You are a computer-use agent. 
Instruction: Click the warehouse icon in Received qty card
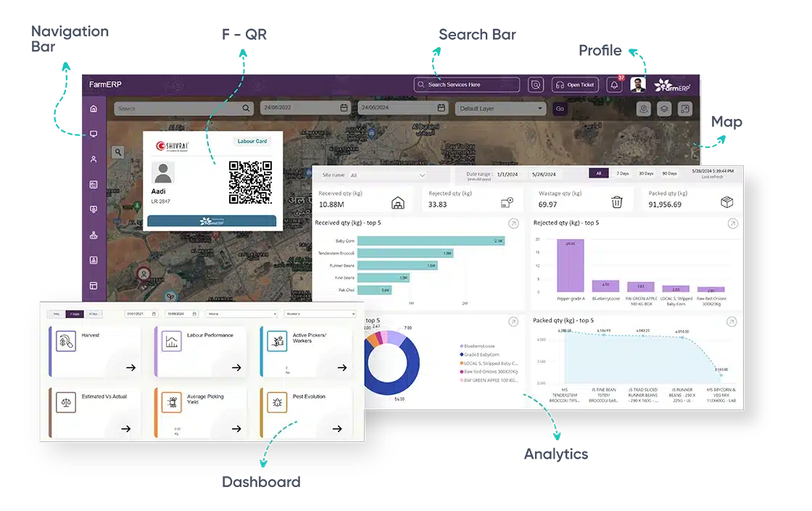(398, 202)
